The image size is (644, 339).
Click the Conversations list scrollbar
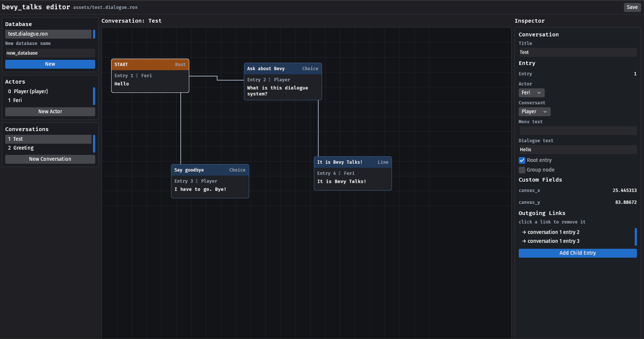pyautogui.click(x=94, y=144)
